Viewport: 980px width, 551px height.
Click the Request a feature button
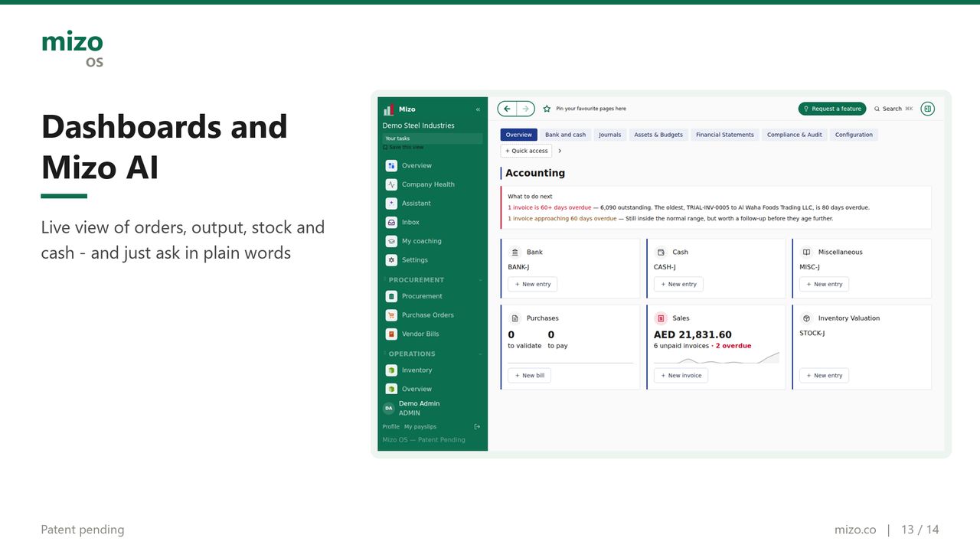832,109
